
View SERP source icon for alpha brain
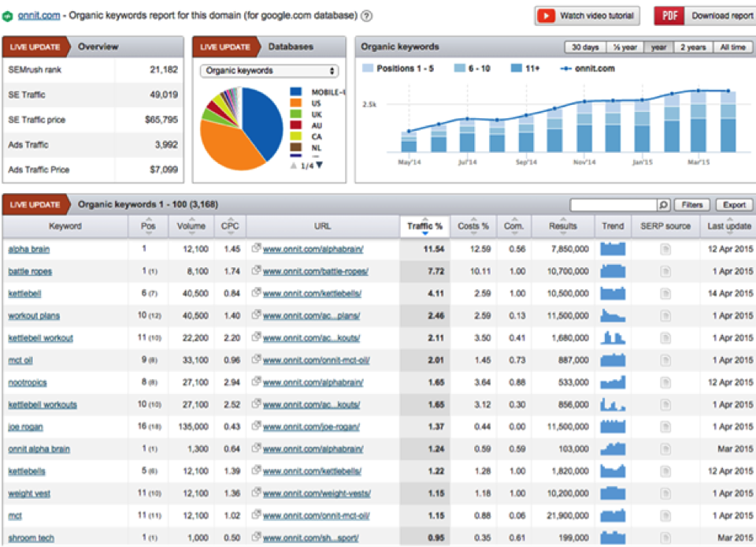pyautogui.click(x=665, y=249)
